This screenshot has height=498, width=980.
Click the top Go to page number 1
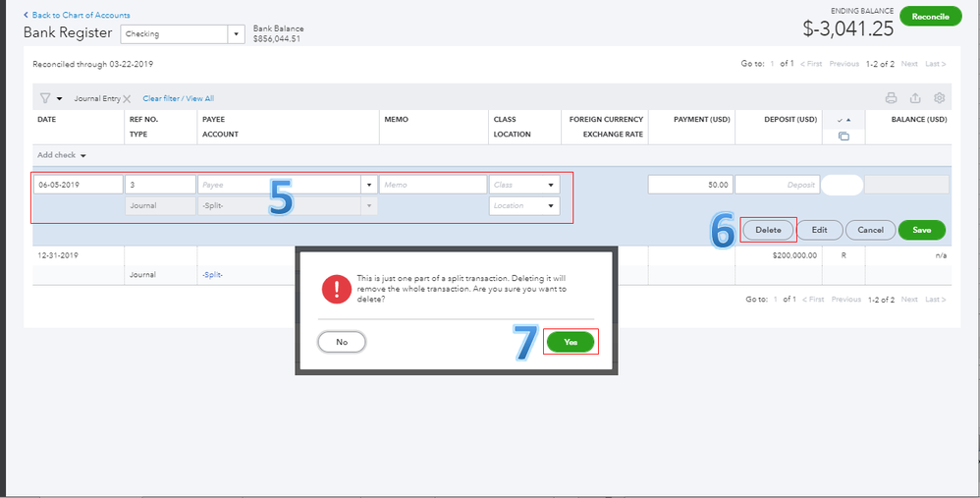coord(772,64)
